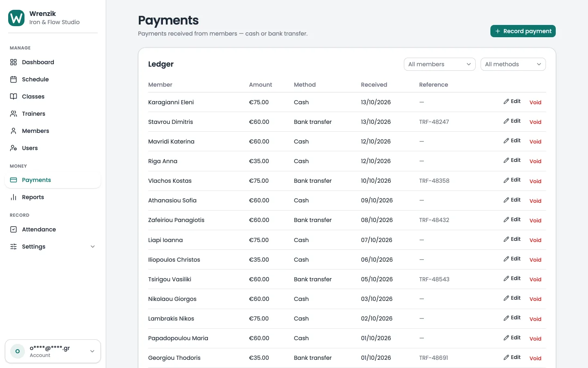Click the account avatar circle 'O'

click(18, 351)
